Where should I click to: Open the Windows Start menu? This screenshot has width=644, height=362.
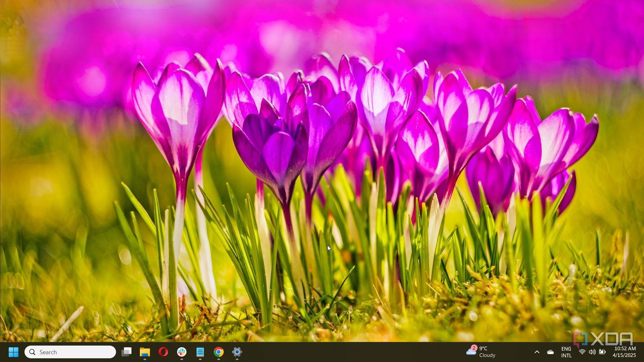pos(13,352)
